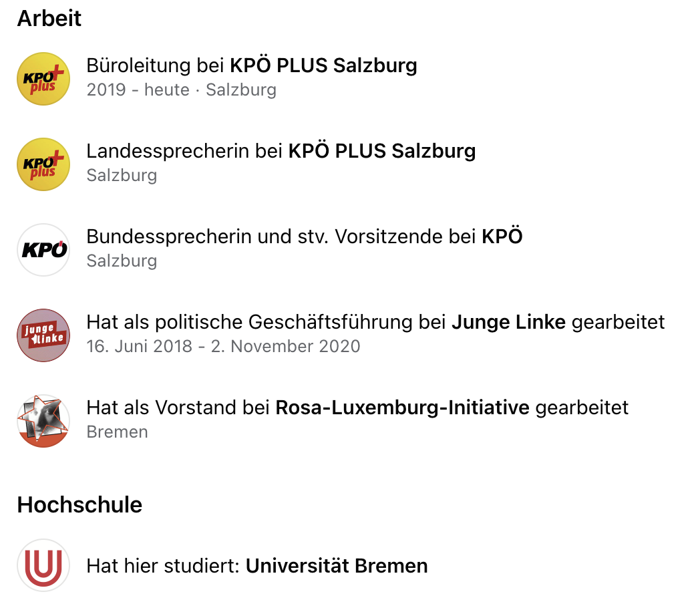Open the white KPÖ logo icon
The height and width of the screenshot is (604, 700).
(43, 250)
